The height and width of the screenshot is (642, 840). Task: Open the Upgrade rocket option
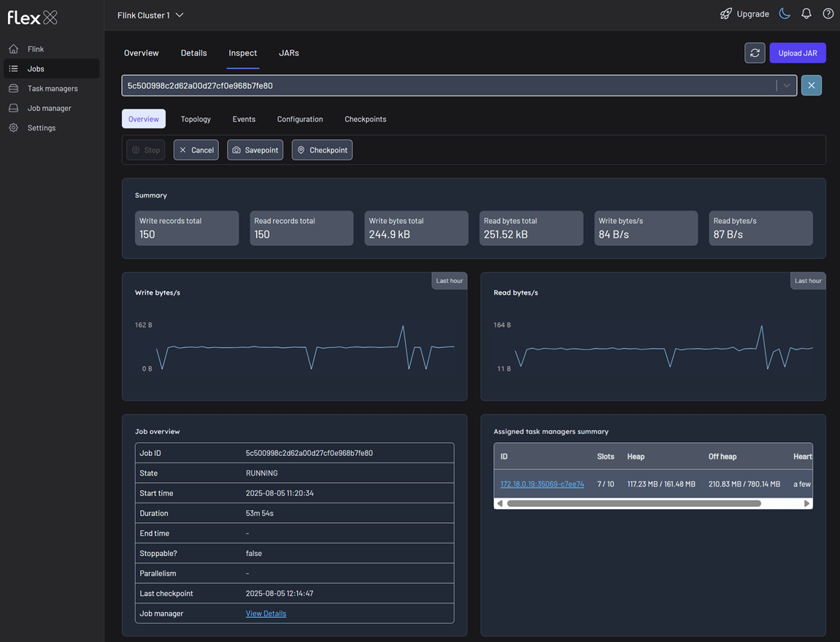click(x=744, y=14)
